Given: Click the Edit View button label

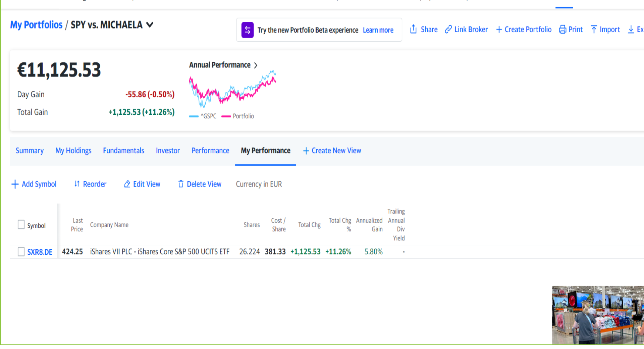Looking at the screenshot, I should pos(147,184).
